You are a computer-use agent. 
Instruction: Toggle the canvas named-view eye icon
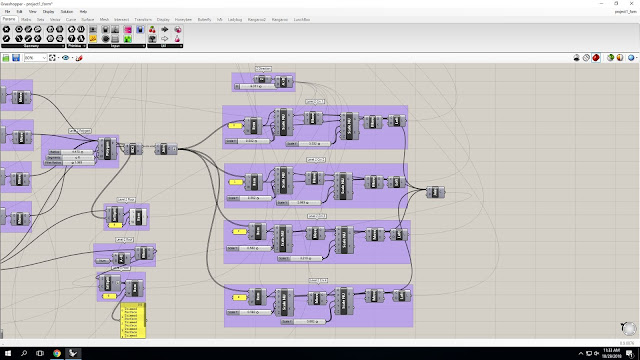65,58
